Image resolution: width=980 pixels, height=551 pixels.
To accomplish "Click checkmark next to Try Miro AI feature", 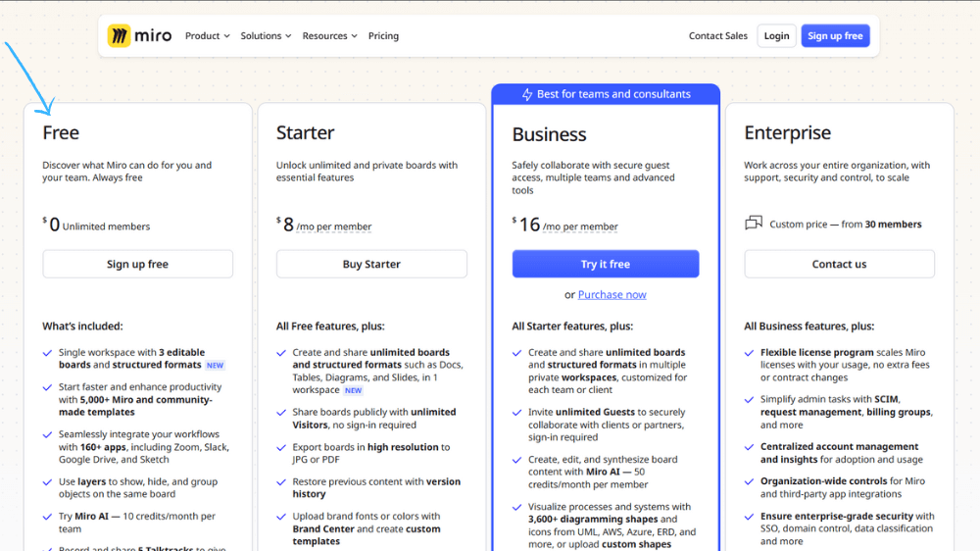I will (x=47, y=517).
